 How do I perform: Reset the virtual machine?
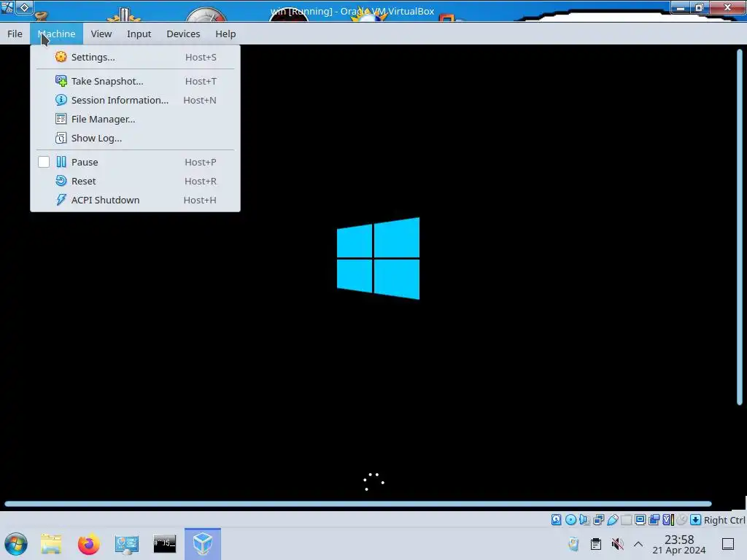135,181
